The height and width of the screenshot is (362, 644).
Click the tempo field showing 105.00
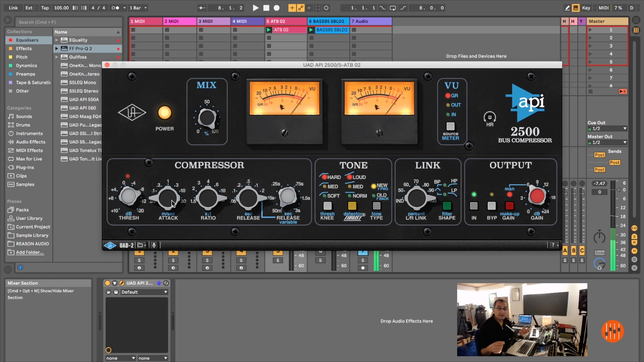coord(61,8)
